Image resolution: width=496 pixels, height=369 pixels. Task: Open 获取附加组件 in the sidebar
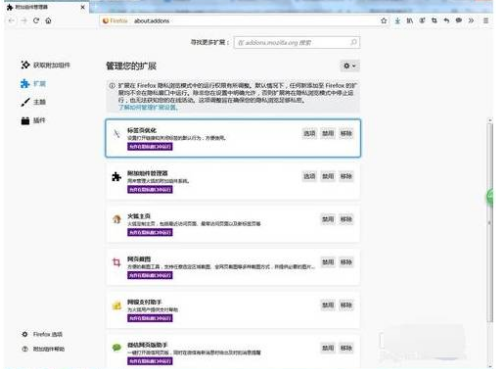pos(45,65)
